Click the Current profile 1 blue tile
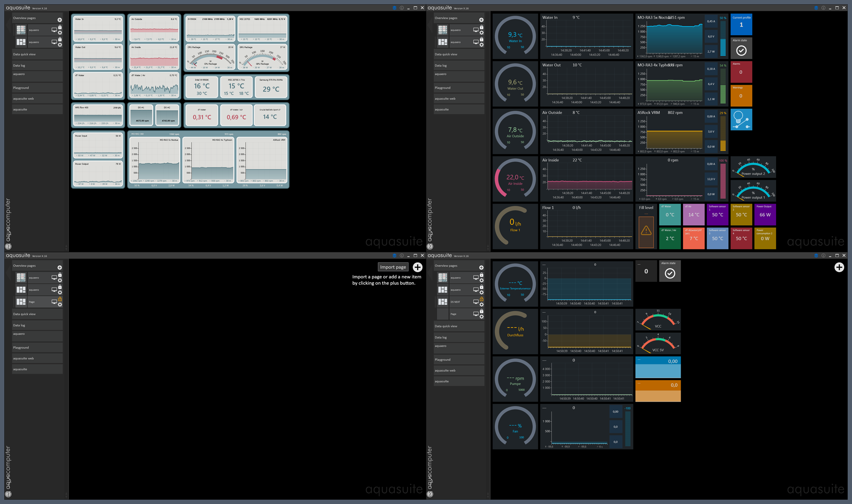This screenshot has width=852, height=504. click(741, 25)
